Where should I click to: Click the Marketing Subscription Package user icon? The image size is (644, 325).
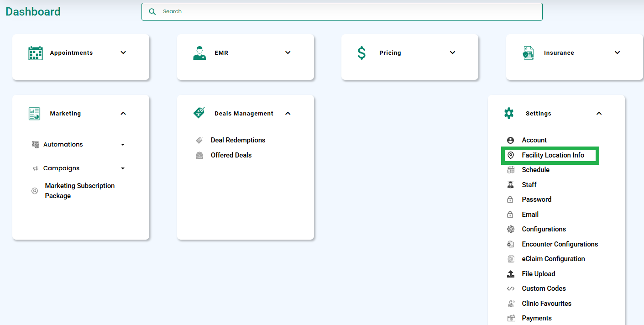pos(35,191)
